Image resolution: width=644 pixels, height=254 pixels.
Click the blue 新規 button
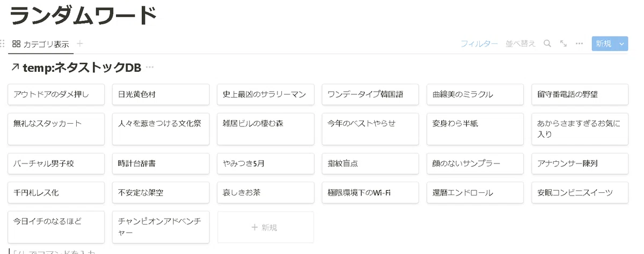pos(604,44)
